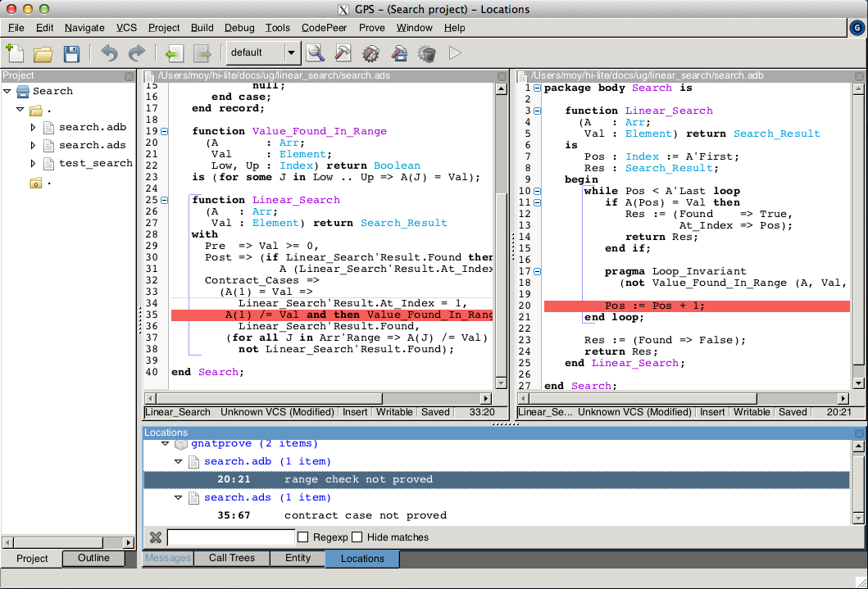Image resolution: width=868 pixels, height=589 pixels.
Task: Click the object directory folder icon
Action: coord(35,183)
